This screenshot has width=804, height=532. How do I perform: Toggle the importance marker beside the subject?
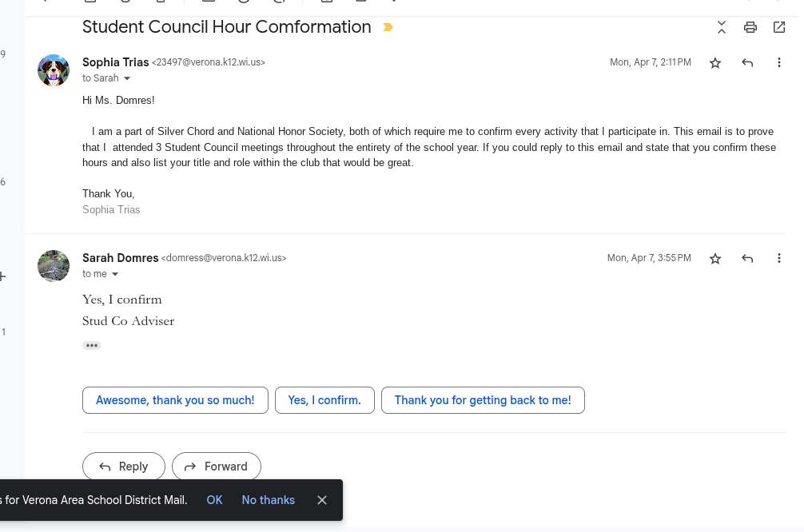click(388, 27)
